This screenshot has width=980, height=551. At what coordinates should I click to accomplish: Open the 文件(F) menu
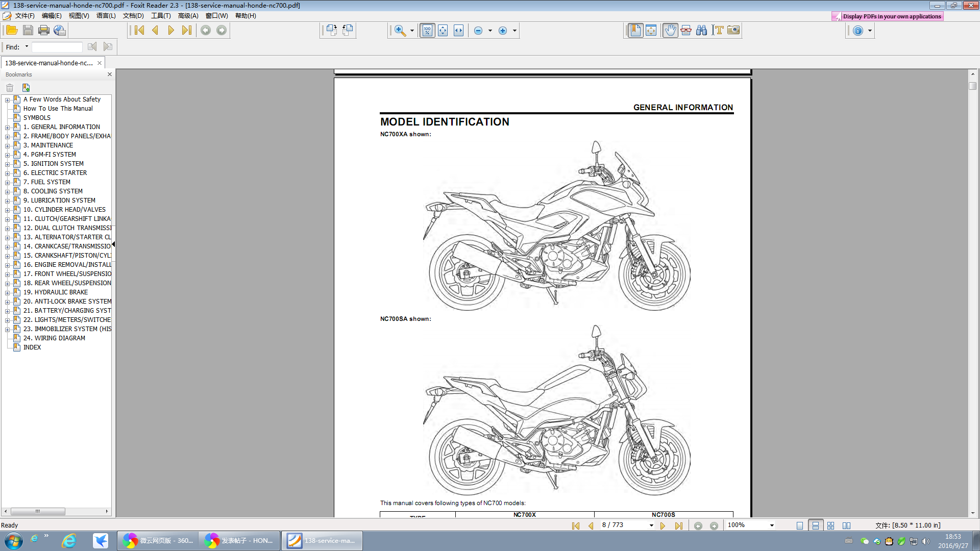coord(24,16)
